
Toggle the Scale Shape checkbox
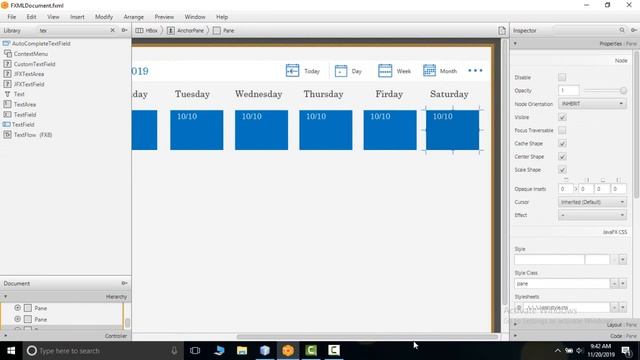click(x=562, y=169)
